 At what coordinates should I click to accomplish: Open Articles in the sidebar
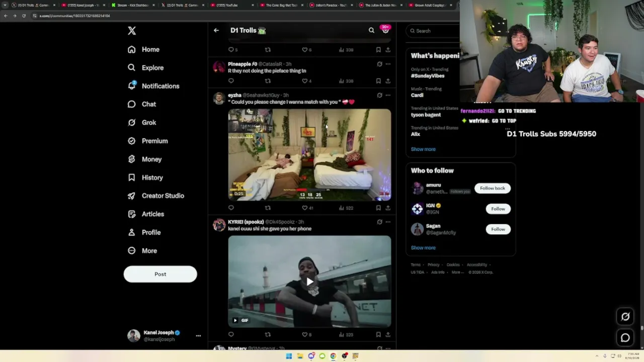click(146, 214)
